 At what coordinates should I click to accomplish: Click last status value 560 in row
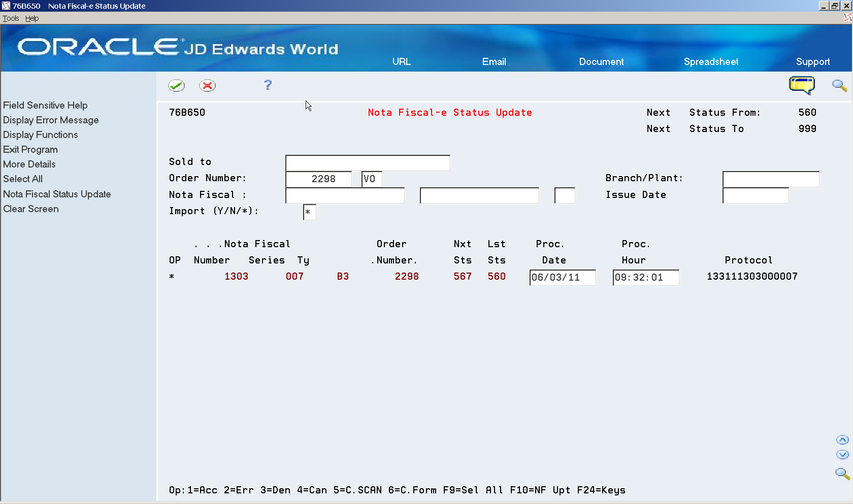[497, 277]
